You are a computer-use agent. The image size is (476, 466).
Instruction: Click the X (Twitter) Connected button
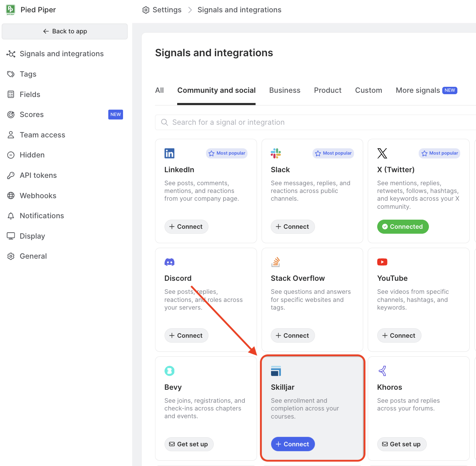click(403, 227)
